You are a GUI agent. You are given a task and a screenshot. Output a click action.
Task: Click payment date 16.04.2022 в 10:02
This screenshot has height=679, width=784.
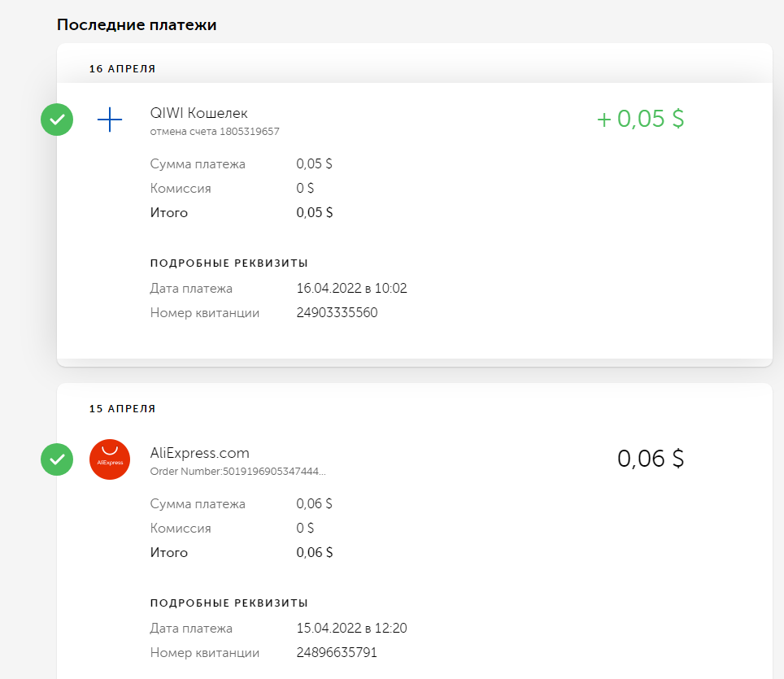[351, 288]
